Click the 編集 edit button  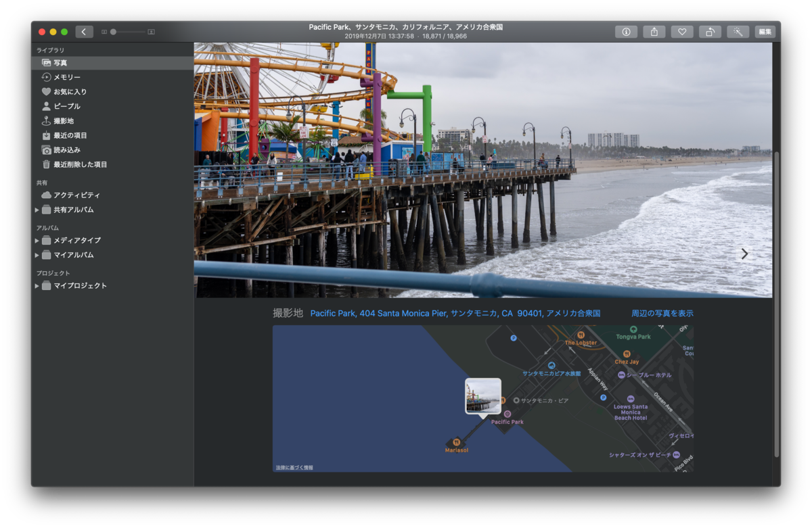(765, 32)
